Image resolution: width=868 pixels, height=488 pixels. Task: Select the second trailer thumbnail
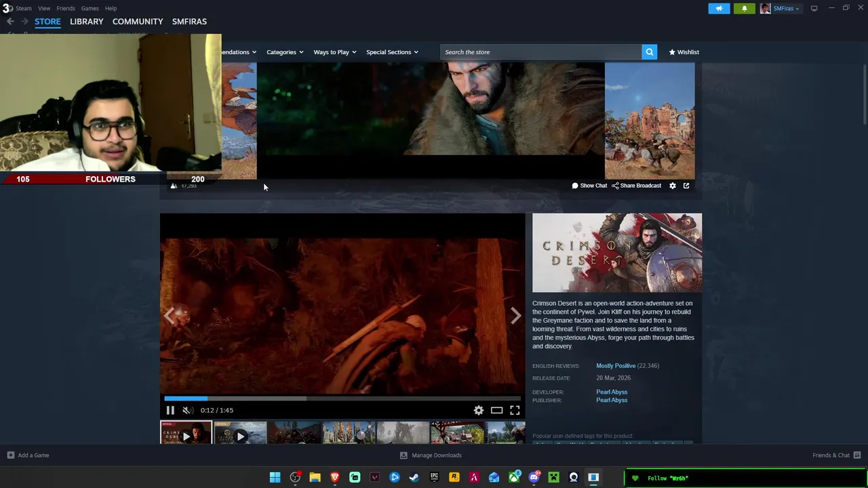[x=240, y=432]
